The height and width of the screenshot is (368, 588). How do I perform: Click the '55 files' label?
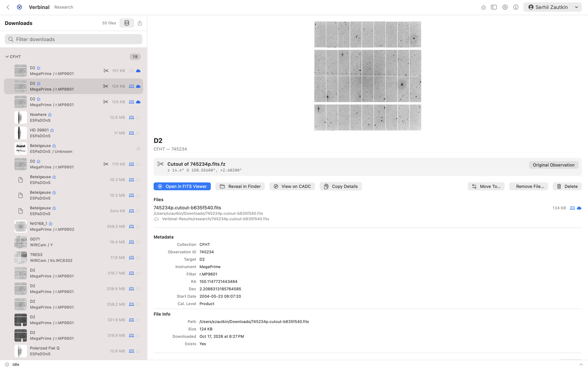pyautogui.click(x=109, y=23)
